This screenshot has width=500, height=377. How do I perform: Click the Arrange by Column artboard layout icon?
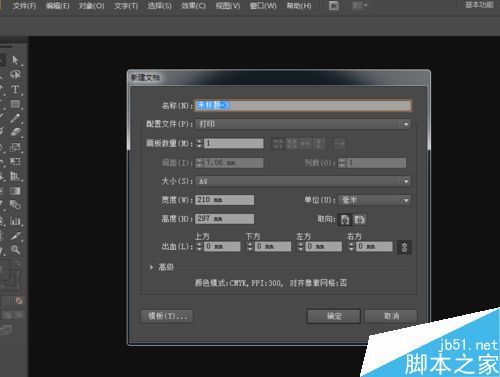[x=319, y=144]
